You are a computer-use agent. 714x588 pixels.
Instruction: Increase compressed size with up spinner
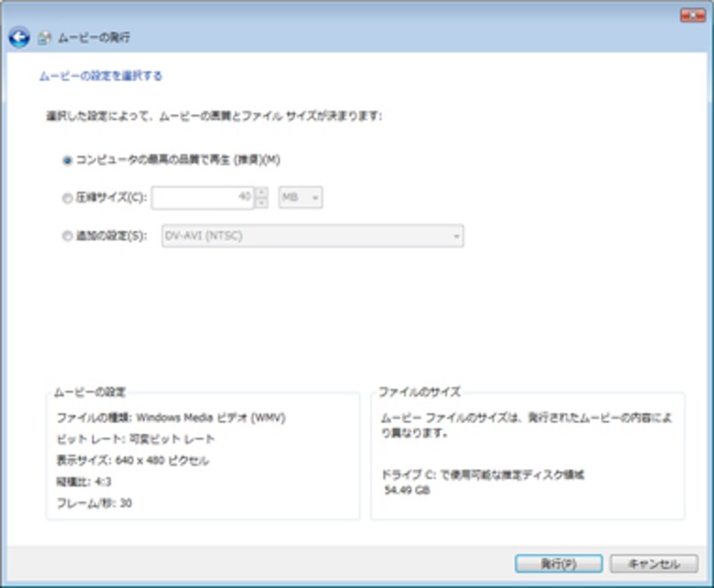click(262, 192)
